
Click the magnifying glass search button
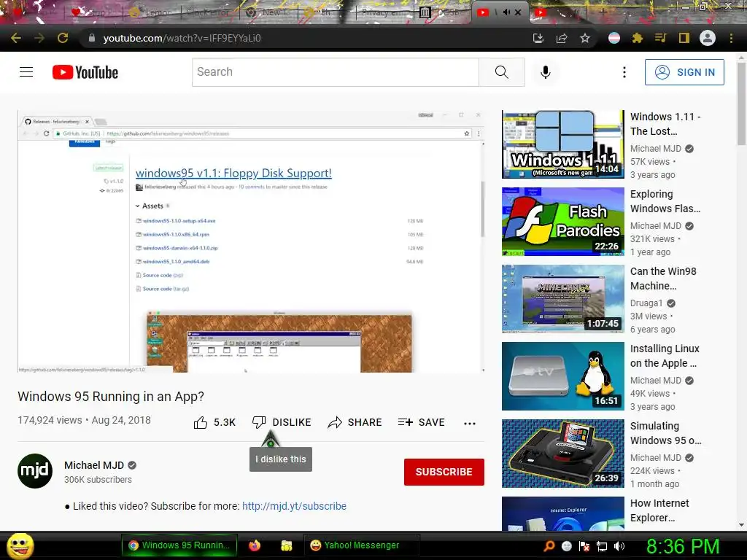click(x=502, y=72)
